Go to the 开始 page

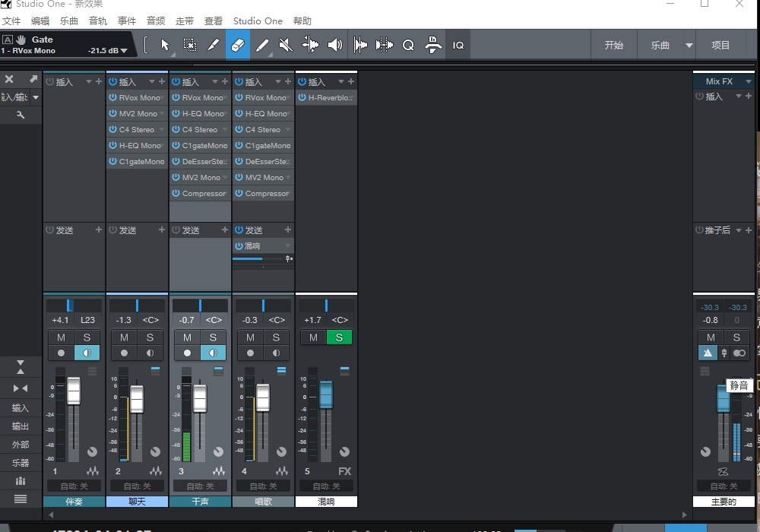coord(614,45)
